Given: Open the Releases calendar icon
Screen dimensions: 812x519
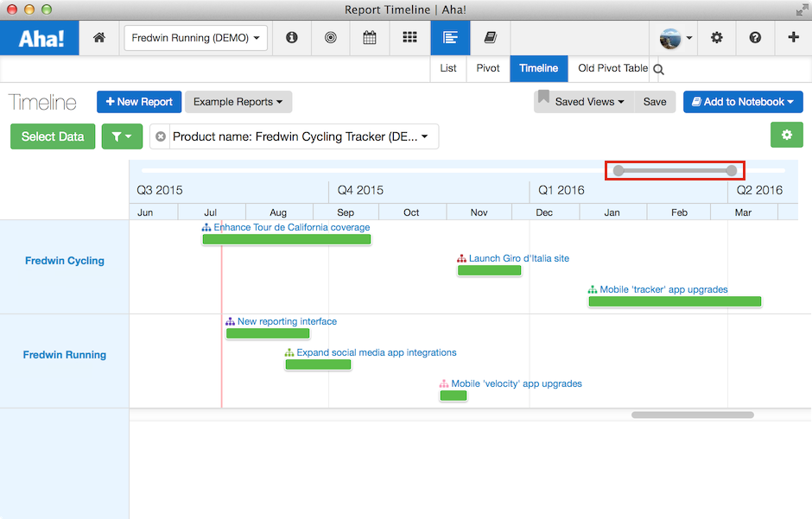Looking at the screenshot, I should point(370,38).
